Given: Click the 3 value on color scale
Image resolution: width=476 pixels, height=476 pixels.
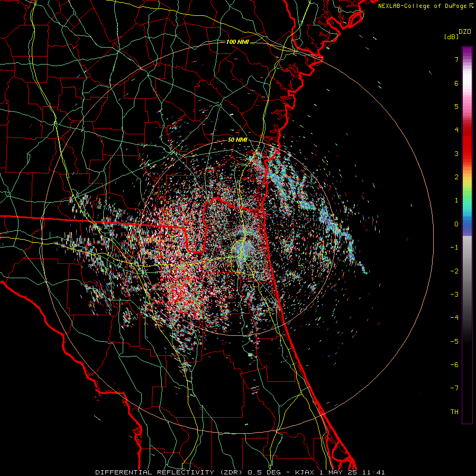Looking at the screenshot, I should click(456, 153).
